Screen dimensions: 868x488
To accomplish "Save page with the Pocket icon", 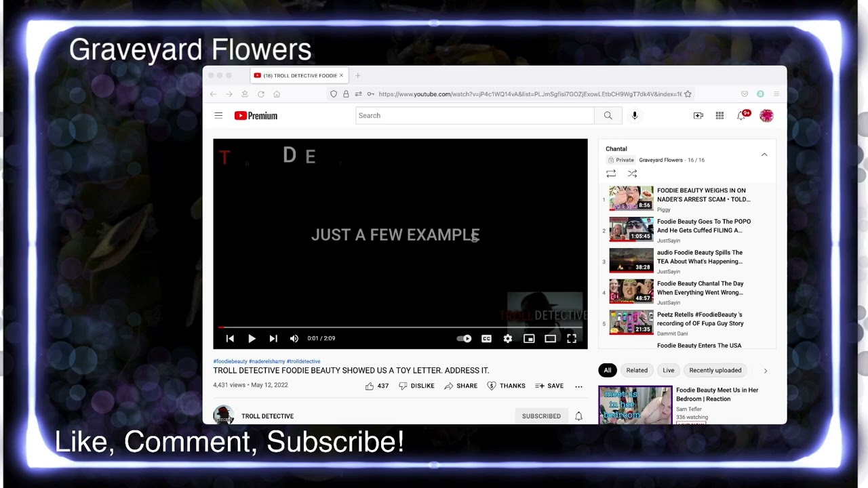I will pyautogui.click(x=745, y=94).
